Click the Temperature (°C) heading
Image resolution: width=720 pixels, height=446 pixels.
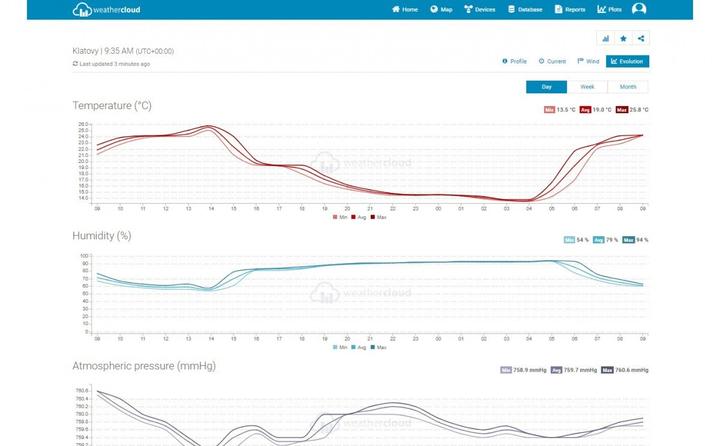pyautogui.click(x=112, y=106)
